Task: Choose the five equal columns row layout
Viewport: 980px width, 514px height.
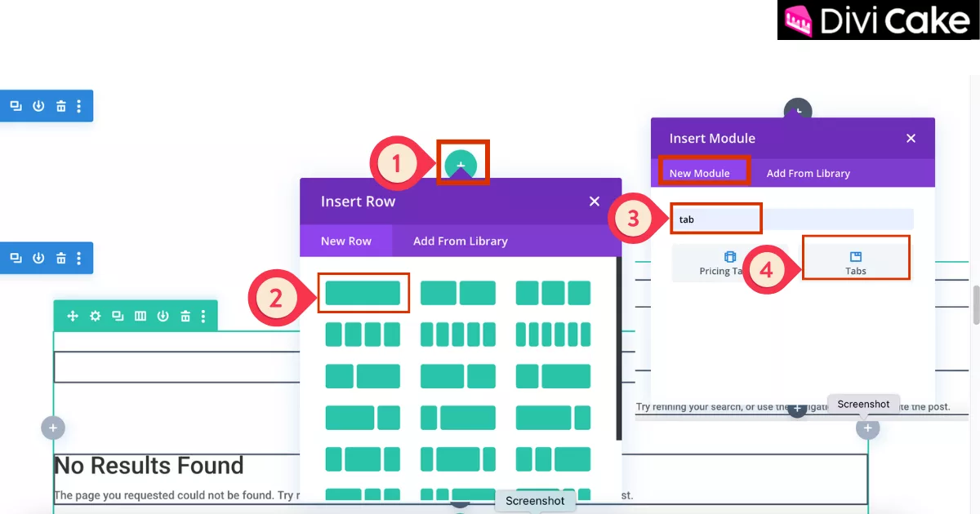Action: click(x=458, y=335)
